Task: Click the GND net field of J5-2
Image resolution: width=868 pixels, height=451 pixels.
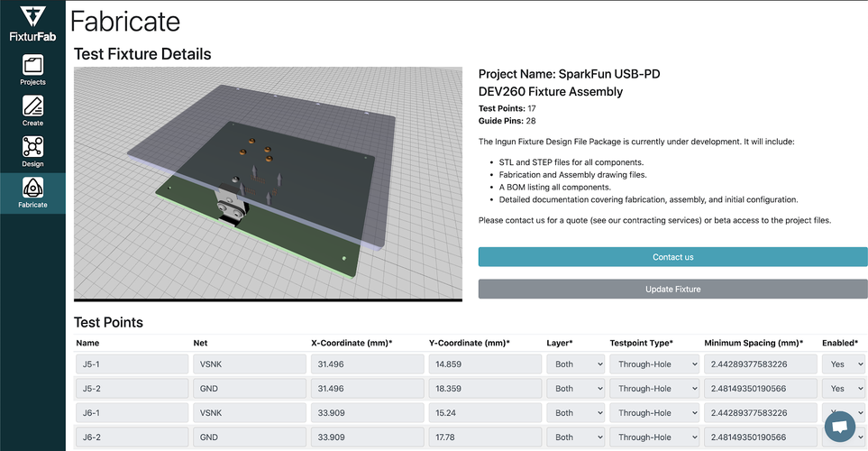Action: pyautogui.click(x=250, y=389)
